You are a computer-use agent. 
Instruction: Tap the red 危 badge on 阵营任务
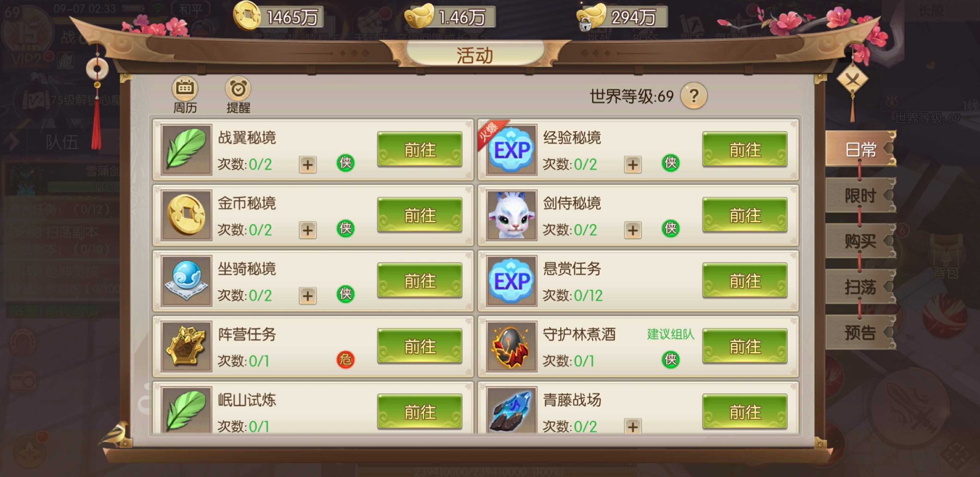(345, 359)
